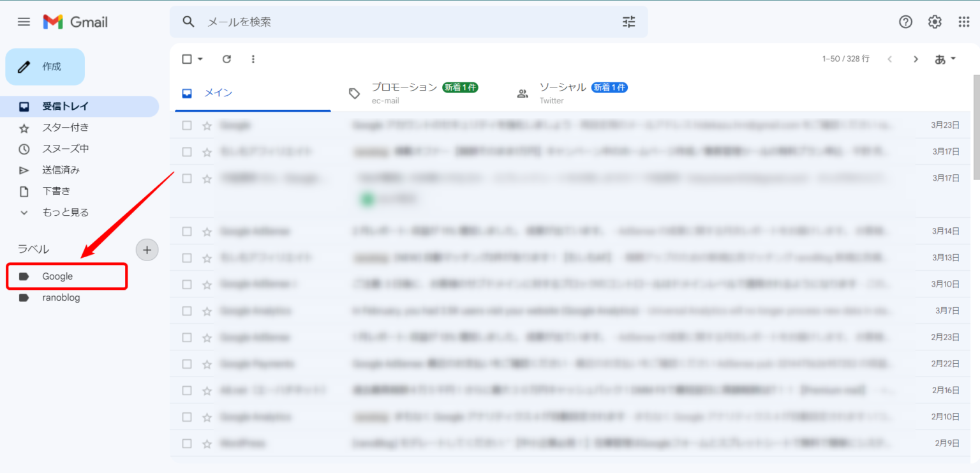
Task: Open the Compose (作成) button to write email
Action: pos(45,66)
